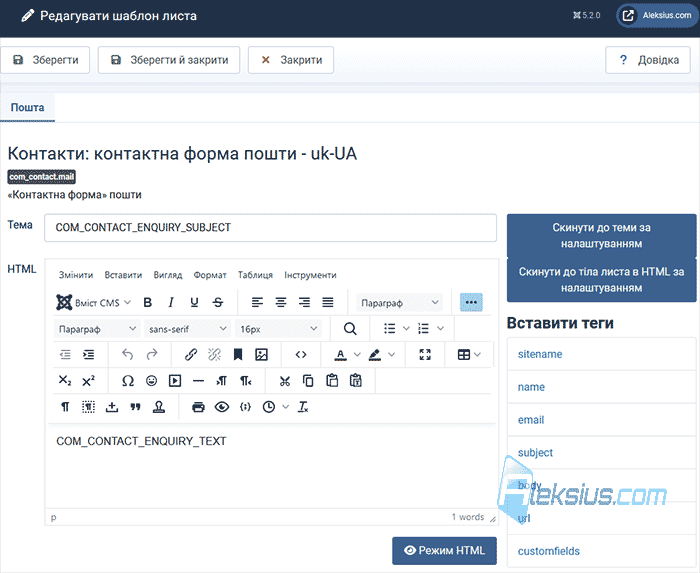Viewport: 700px width, 573px height.
Task: Align text right
Action: point(304,303)
